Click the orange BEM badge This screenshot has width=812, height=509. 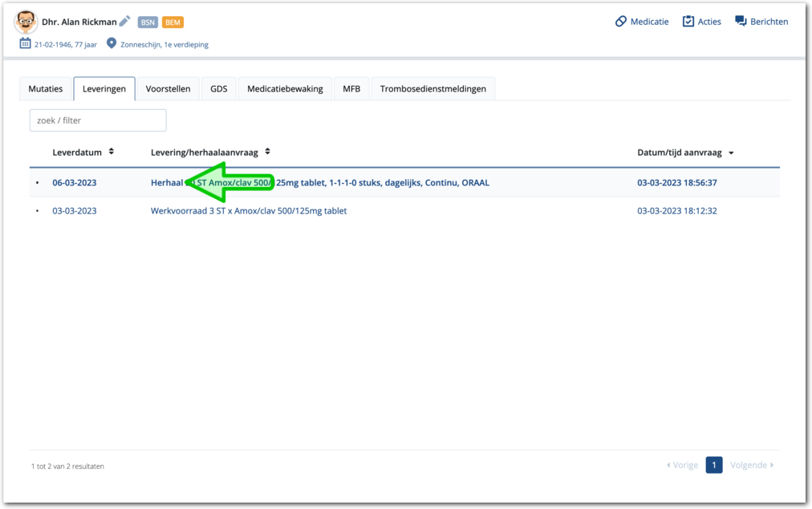tap(173, 22)
